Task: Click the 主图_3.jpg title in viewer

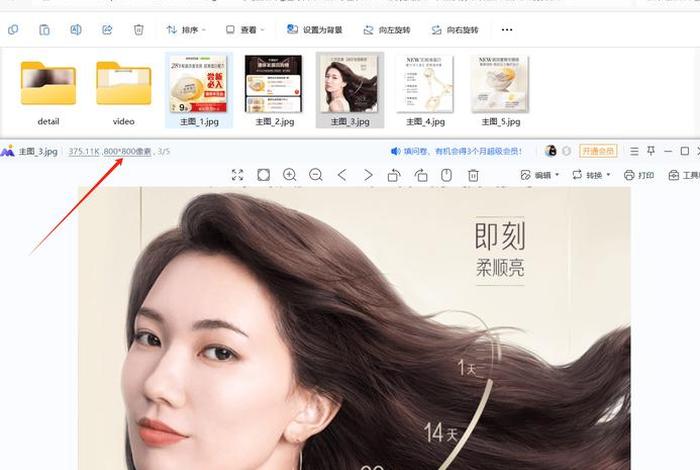Action: pos(38,152)
